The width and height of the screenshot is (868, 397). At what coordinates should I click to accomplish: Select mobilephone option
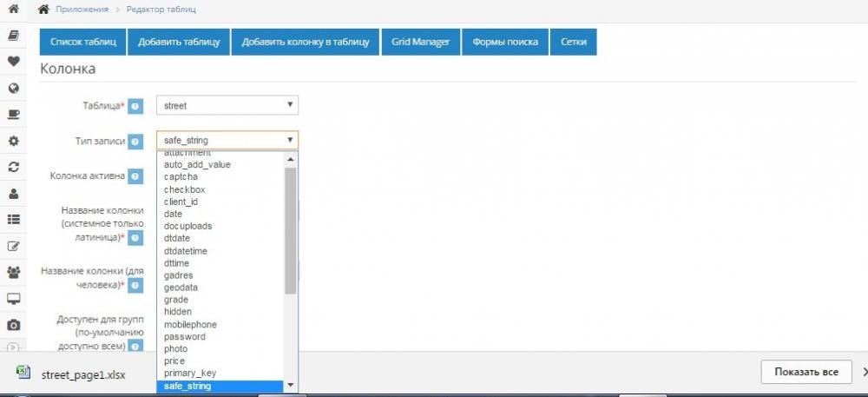[220, 325]
